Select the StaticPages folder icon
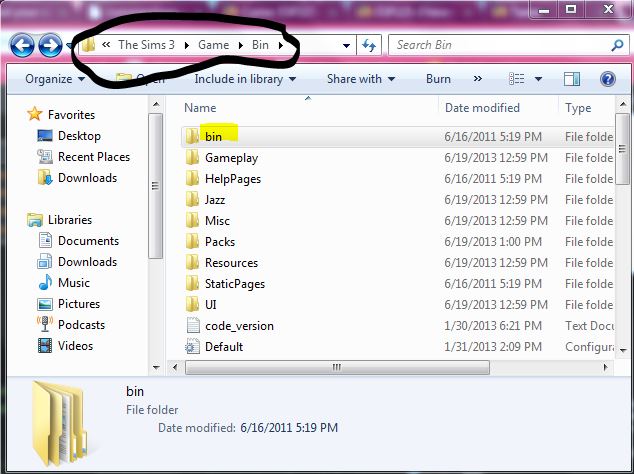634x474 pixels. coord(192,284)
